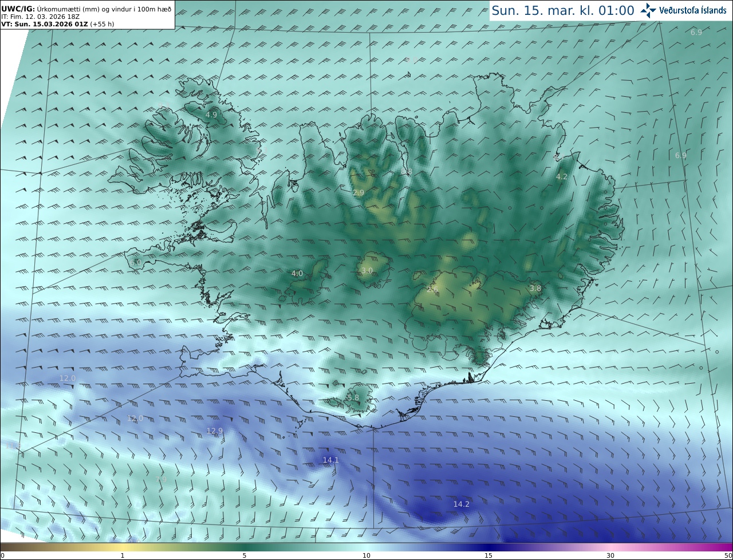Click the 0 tick on the color scale

click(2, 555)
